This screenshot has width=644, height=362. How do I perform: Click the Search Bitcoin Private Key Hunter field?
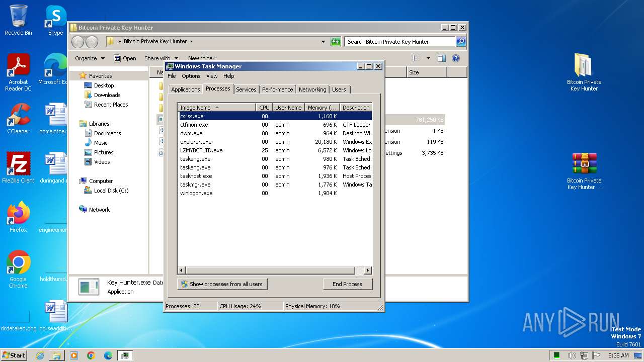pyautogui.click(x=400, y=42)
